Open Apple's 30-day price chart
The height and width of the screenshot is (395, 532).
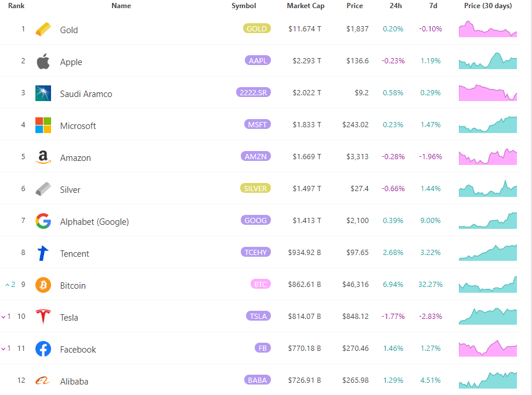(x=488, y=61)
